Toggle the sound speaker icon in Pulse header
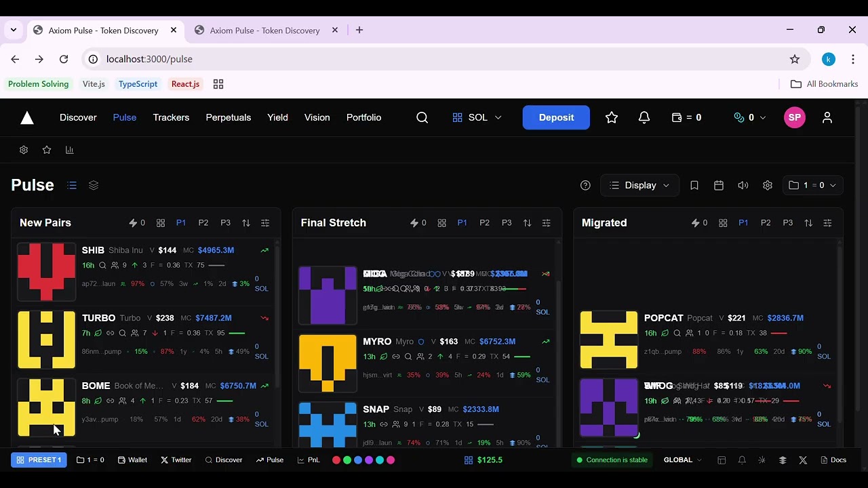Viewport: 868px width, 488px height. point(743,186)
